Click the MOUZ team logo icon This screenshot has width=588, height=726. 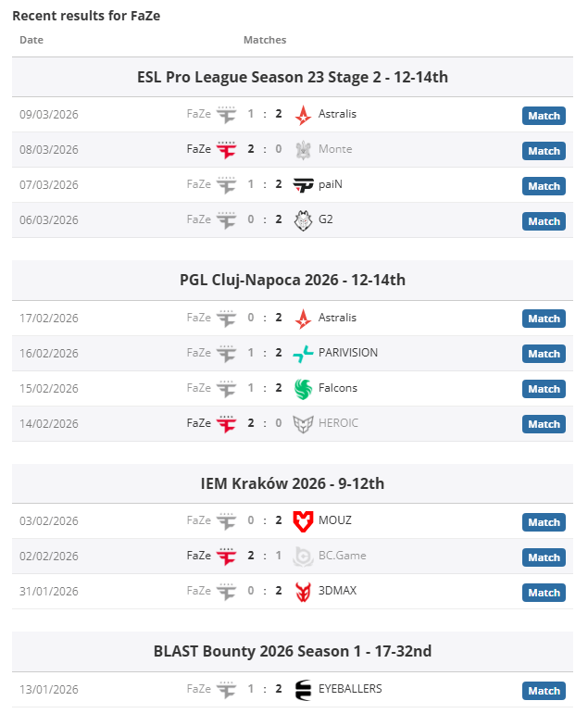303,520
